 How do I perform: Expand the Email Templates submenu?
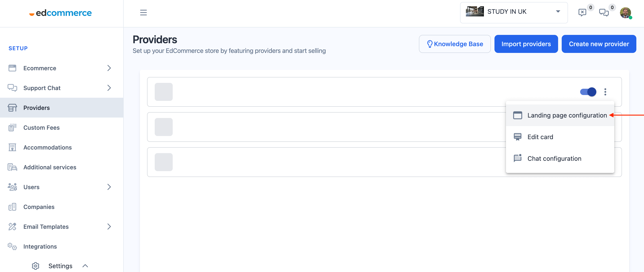(x=109, y=227)
